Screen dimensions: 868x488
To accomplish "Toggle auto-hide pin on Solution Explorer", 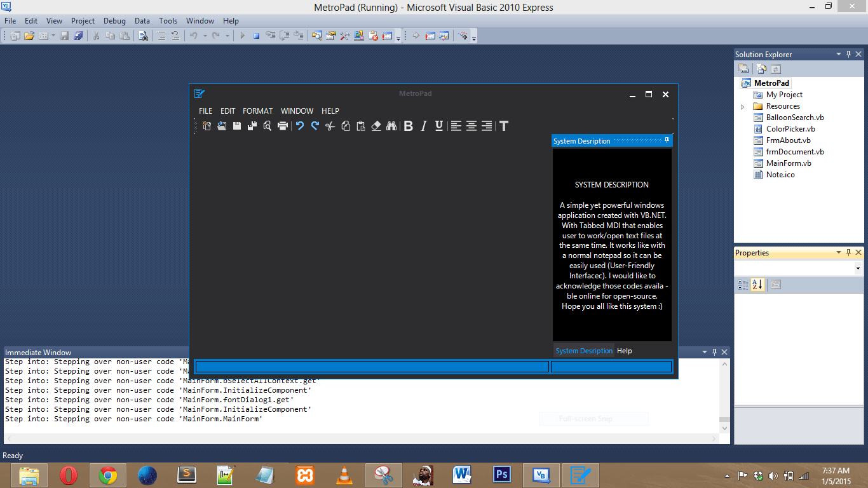I will tap(849, 55).
